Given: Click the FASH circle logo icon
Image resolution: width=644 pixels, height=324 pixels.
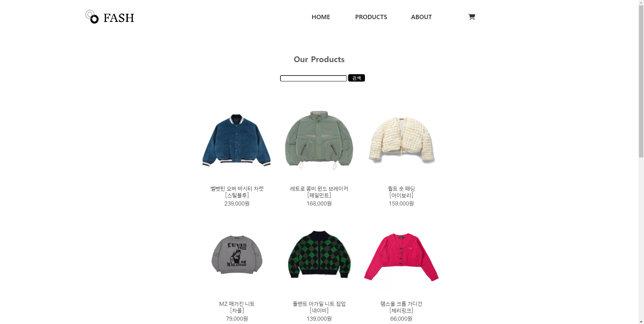Looking at the screenshot, I should coord(92,17).
